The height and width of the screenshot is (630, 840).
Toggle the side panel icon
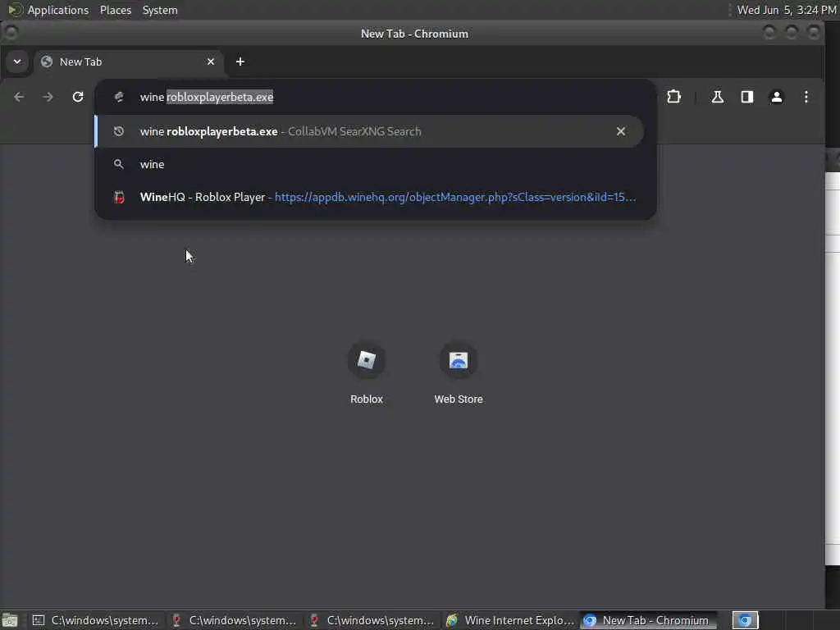(x=746, y=97)
